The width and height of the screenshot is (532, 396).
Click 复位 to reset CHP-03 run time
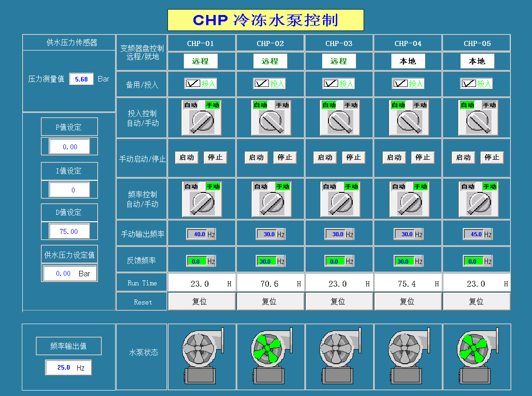pyautogui.click(x=339, y=301)
